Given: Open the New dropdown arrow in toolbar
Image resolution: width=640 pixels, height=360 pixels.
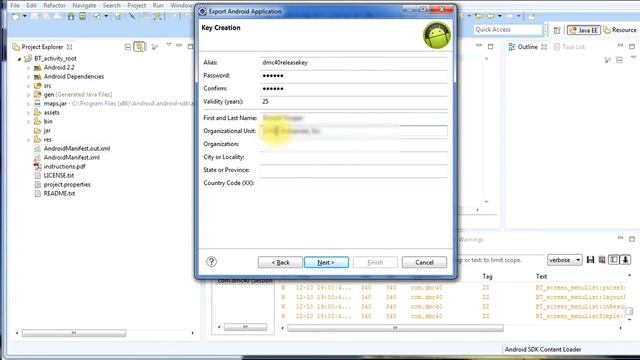Looking at the screenshot, I should pos(24,16).
